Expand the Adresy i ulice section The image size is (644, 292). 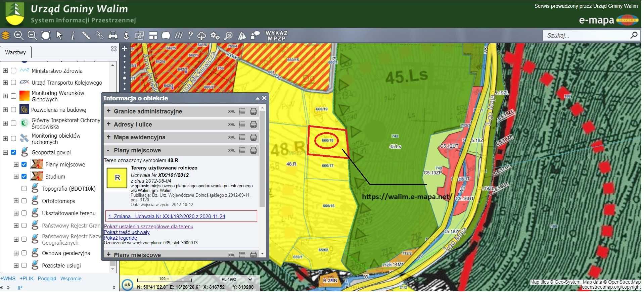tap(108, 124)
